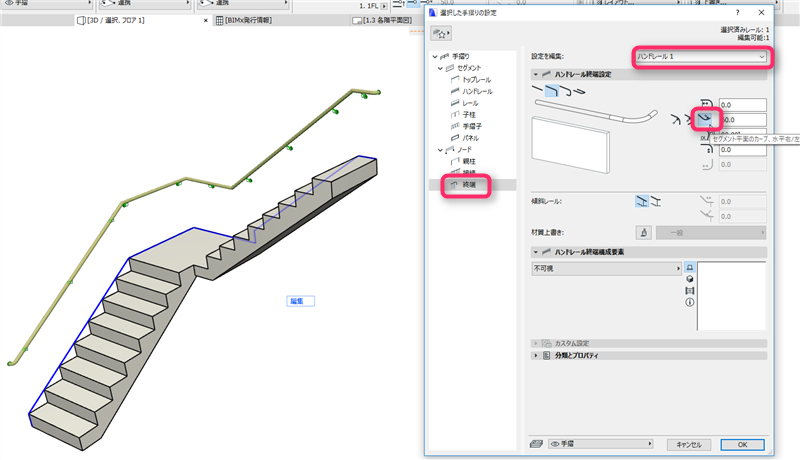Open the 不可視 component dropdown
This screenshot has height=460, width=800.
click(x=607, y=268)
